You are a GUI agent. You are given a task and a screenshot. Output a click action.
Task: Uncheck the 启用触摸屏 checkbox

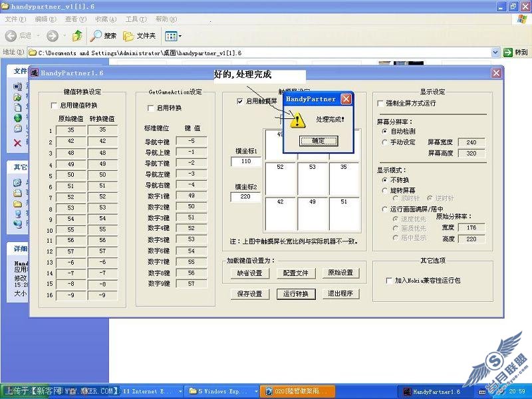coord(240,101)
